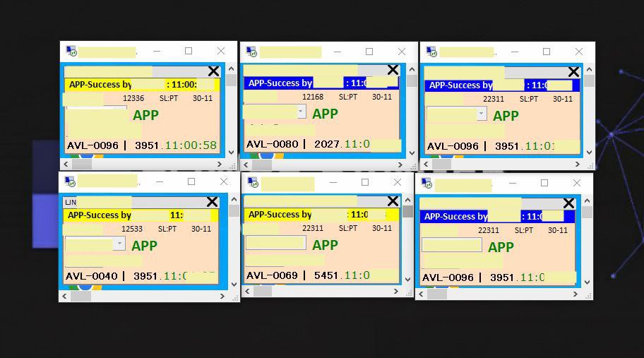Click remote desktop icon of the 12168 window
The image size is (644, 358).
(251, 52)
